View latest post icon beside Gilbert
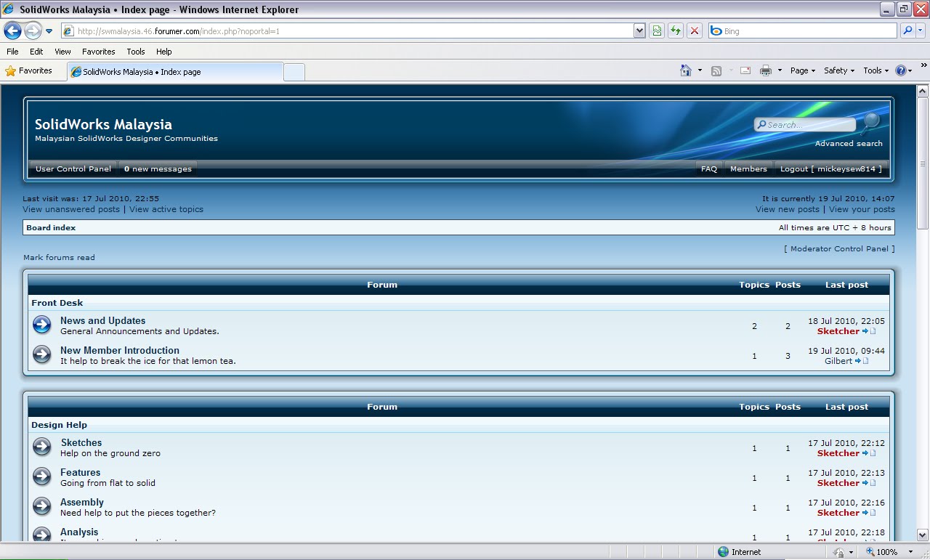The height and width of the screenshot is (560, 930). coord(862,361)
